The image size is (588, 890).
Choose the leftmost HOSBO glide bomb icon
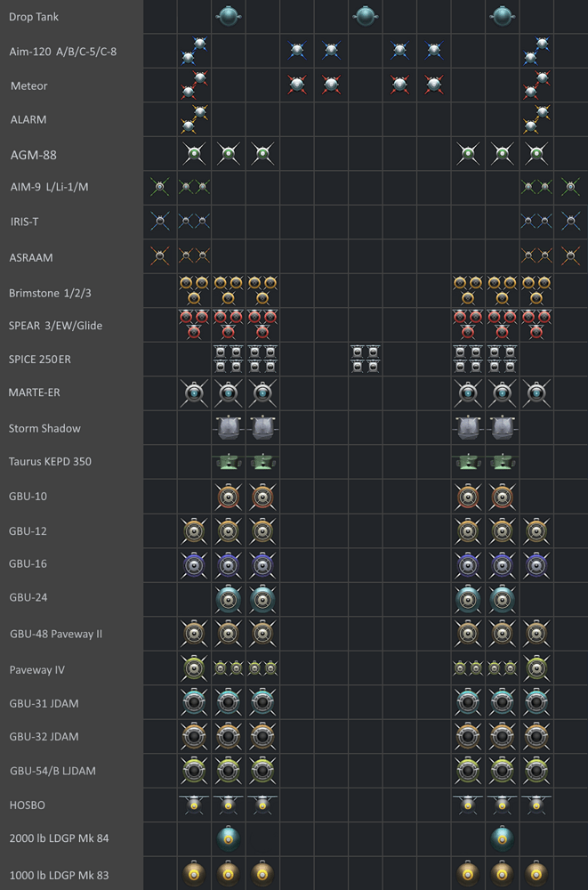tap(194, 804)
